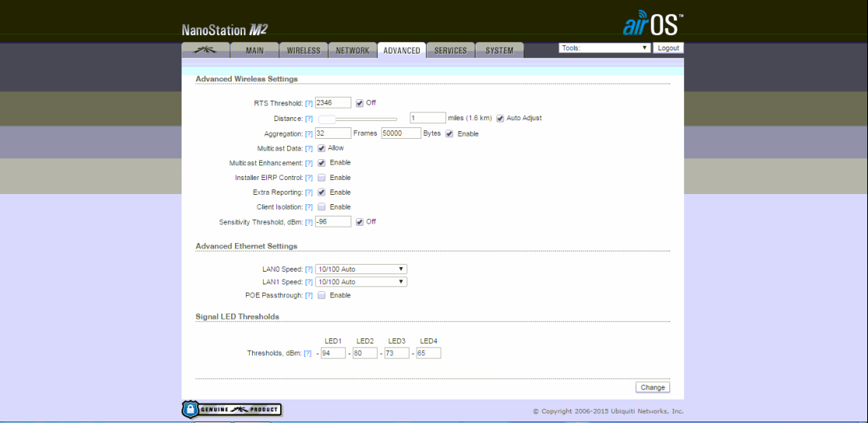Toggle Multicast Data Allow checkbox
The height and width of the screenshot is (423, 868).
(321, 148)
